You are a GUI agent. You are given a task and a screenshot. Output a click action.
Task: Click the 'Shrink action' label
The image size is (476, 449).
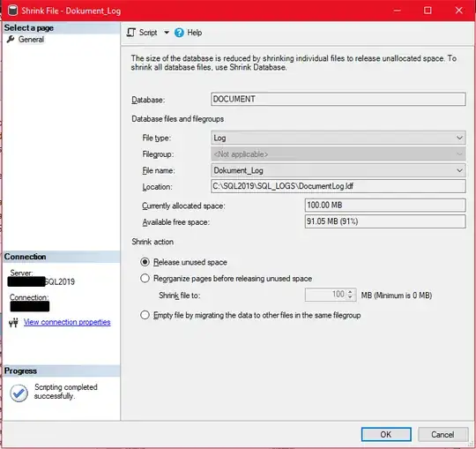click(x=152, y=242)
